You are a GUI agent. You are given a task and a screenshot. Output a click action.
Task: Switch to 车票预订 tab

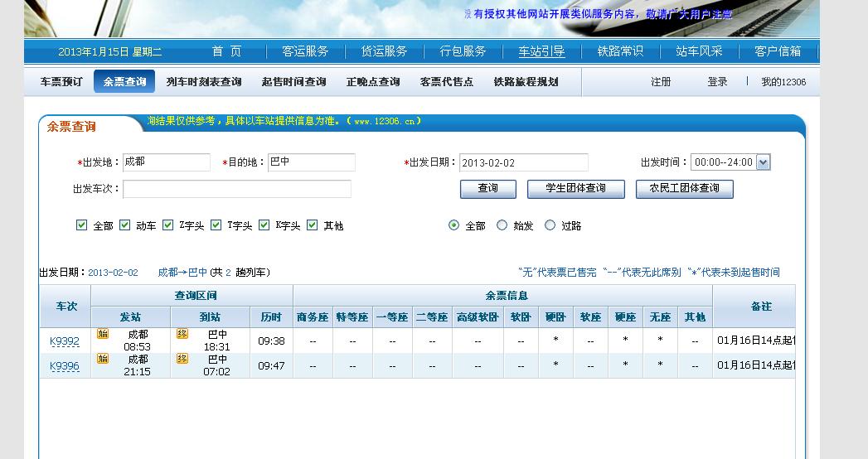pos(61,82)
